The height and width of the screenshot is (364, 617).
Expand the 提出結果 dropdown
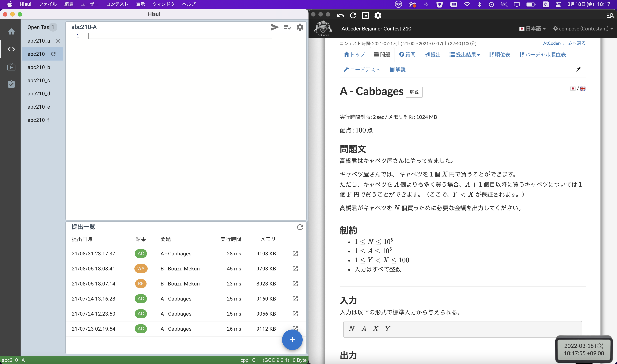pyautogui.click(x=465, y=54)
